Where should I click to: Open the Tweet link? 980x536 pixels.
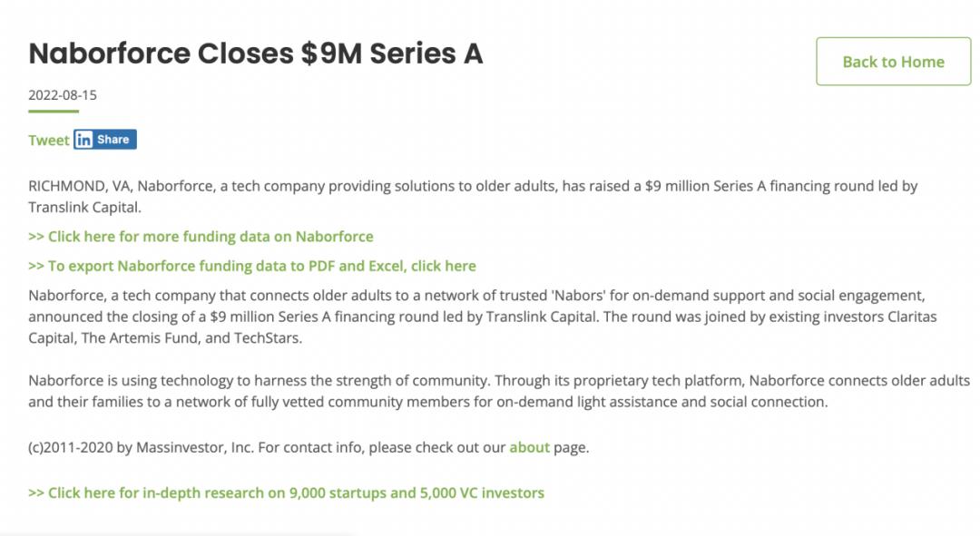48,140
